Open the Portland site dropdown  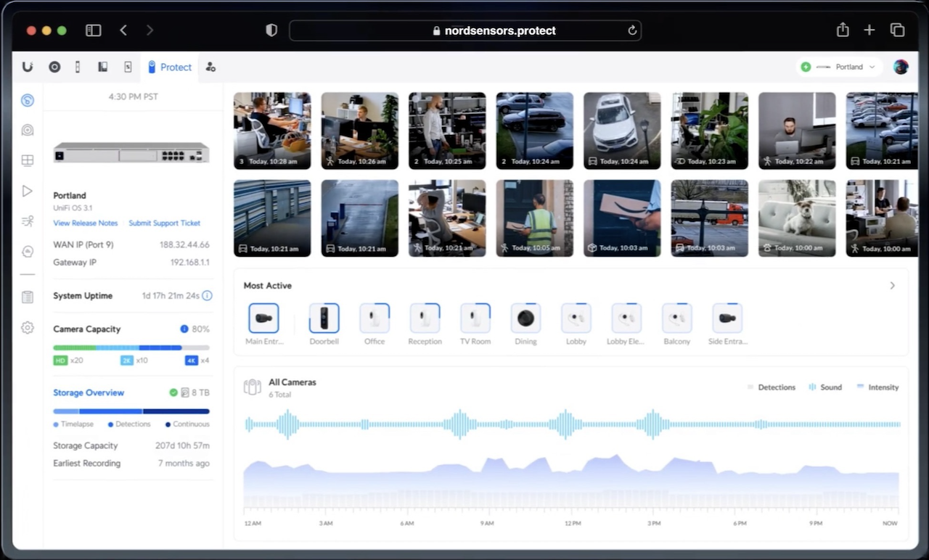[840, 67]
